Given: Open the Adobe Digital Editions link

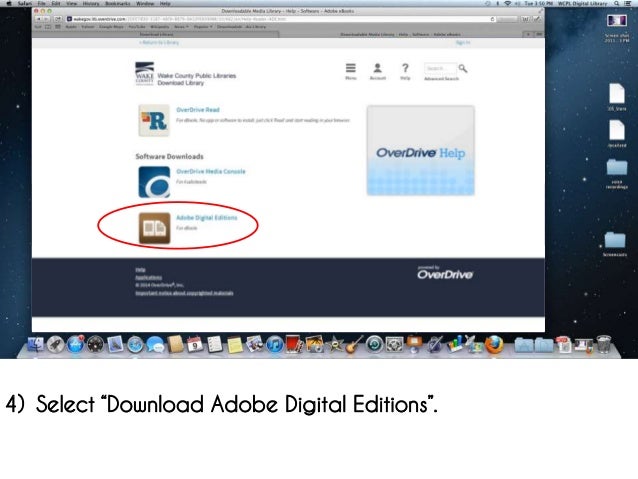Looking at the screenshot, I should click(x=206, y=218).
